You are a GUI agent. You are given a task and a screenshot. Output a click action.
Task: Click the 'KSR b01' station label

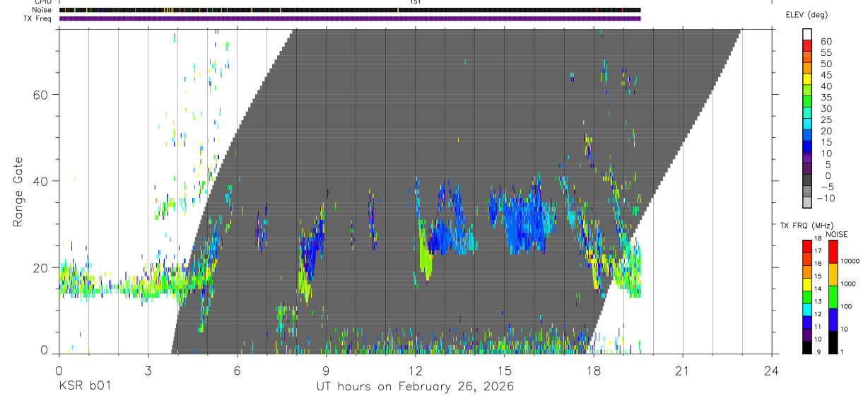point(84,386)
